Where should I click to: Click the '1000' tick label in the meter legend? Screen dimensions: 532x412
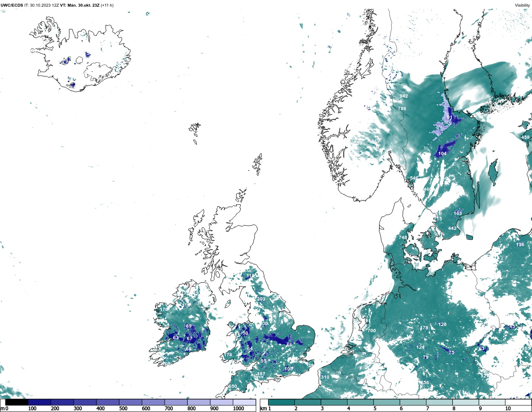[239, 409]
